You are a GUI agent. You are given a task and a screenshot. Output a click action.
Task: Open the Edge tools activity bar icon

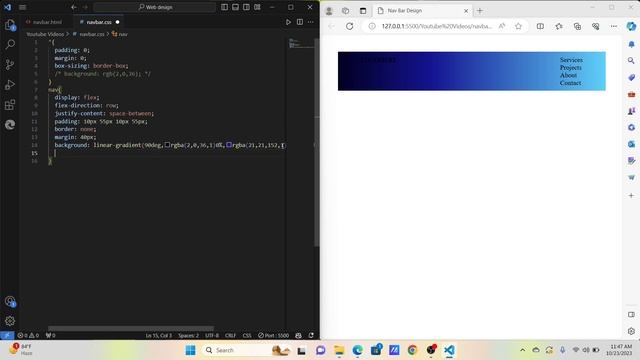(10, 124)
